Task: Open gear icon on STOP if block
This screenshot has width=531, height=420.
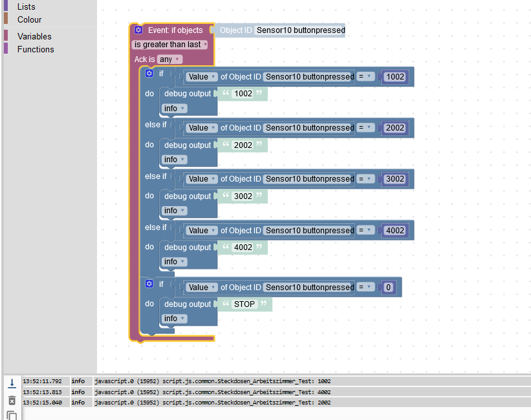Action: (x=149, y=284)
